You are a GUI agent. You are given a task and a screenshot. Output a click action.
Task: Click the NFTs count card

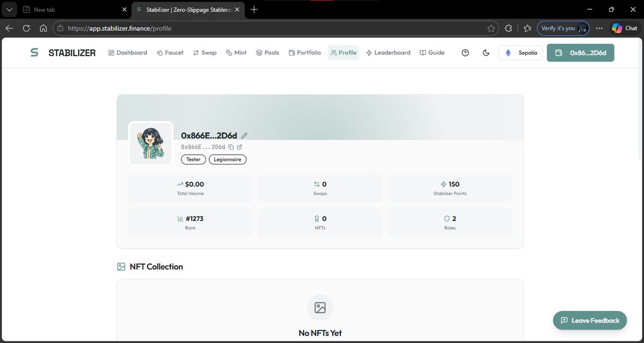(x=320, y=222)
